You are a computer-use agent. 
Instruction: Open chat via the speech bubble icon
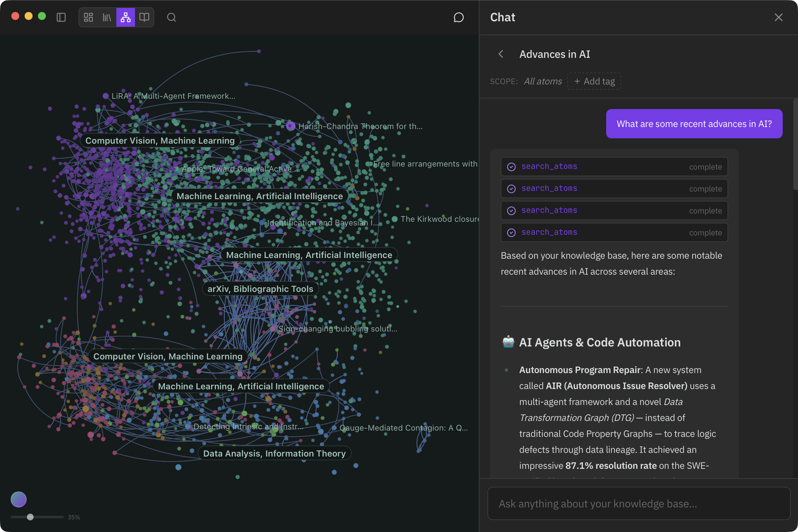tap(459, 17)
